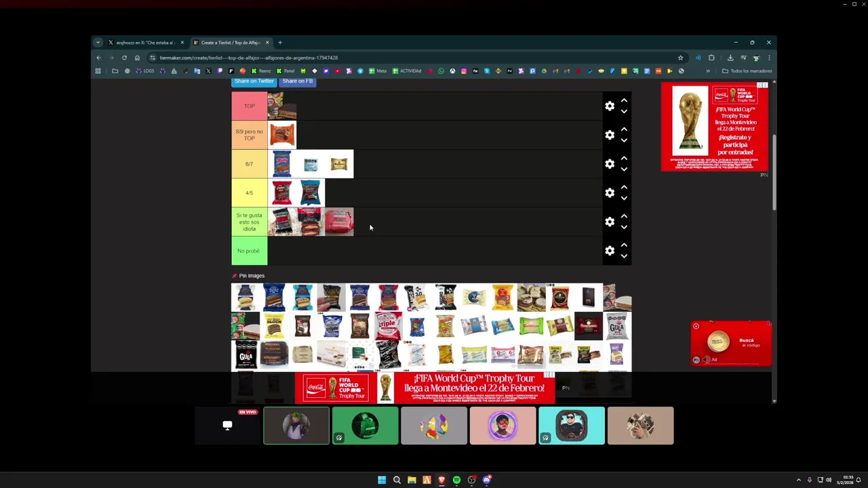This screenshot has height=488, width=868.
Task: Open Windows taskbar search
Action: pos(397,480)
